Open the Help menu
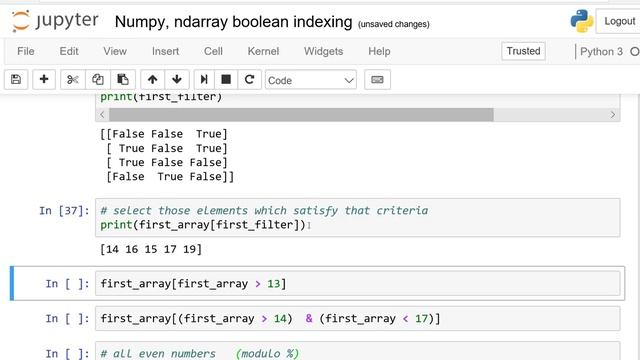 click(x=379, y=51)
